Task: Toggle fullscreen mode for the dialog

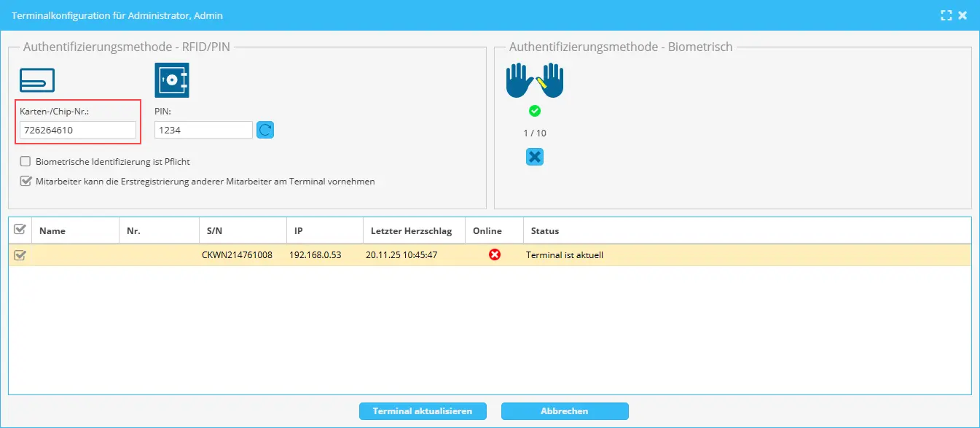Action: (946, 15)
